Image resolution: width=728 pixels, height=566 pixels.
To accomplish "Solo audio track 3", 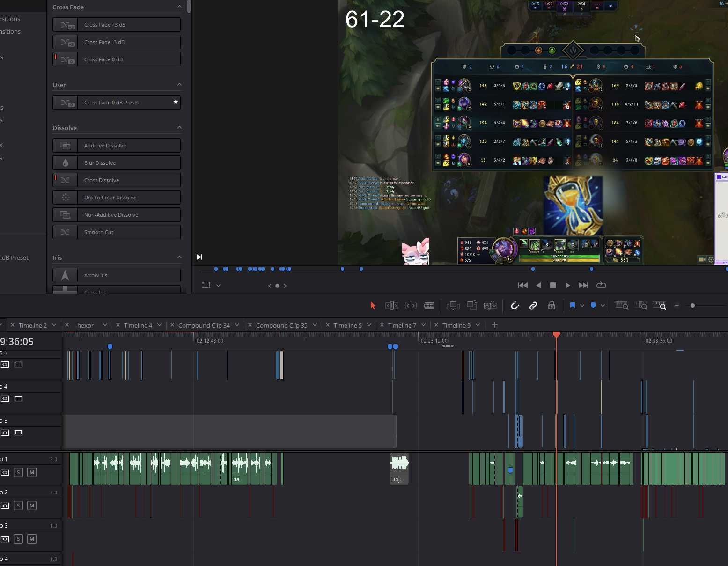I will pos(18,539).
